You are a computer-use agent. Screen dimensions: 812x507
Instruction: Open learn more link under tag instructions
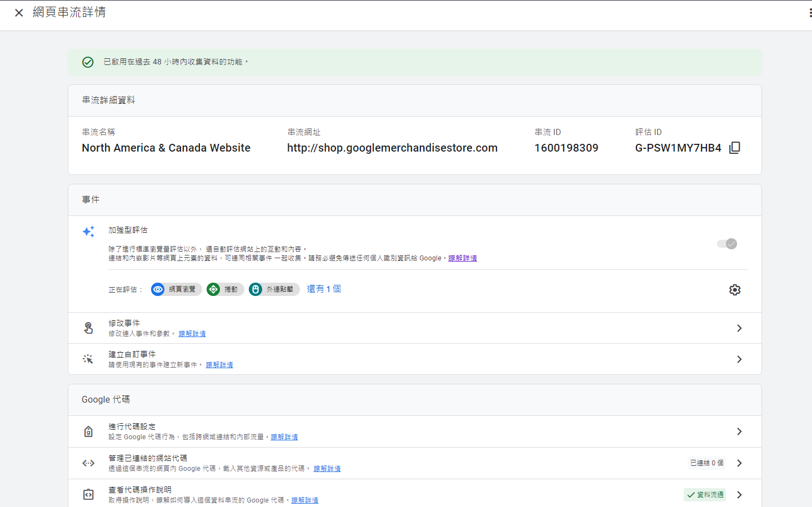[x=305, y=500]
